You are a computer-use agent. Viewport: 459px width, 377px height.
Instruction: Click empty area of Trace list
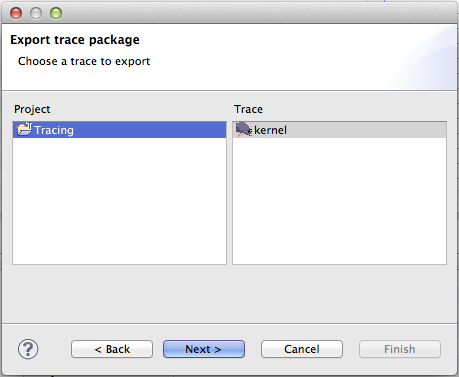[x=339, y=201]
